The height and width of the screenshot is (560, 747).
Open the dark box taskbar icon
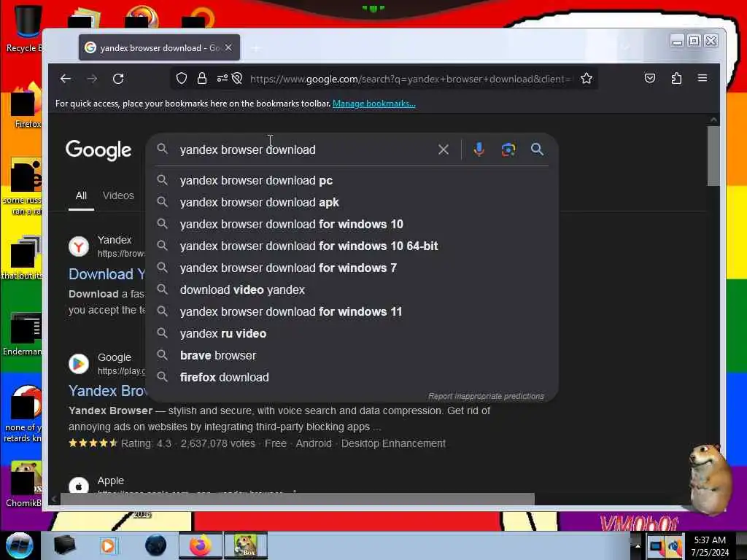point(64,545)
